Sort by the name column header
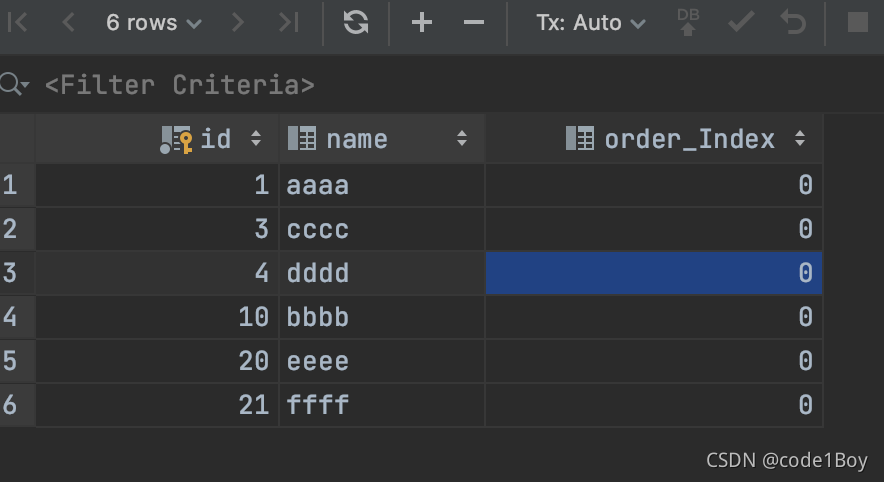Viewport: 884px width, 482px height. 357,139
